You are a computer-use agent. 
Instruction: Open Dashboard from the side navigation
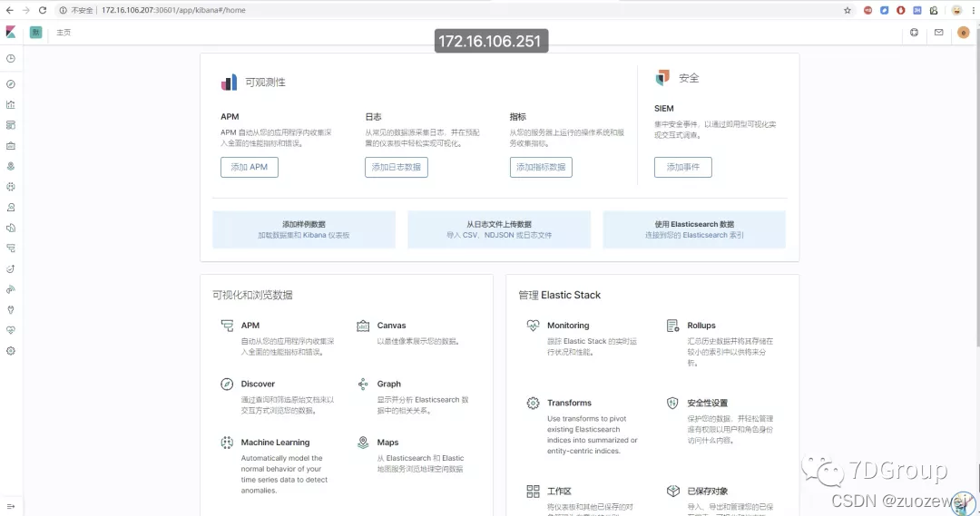[x=11, y=125]
